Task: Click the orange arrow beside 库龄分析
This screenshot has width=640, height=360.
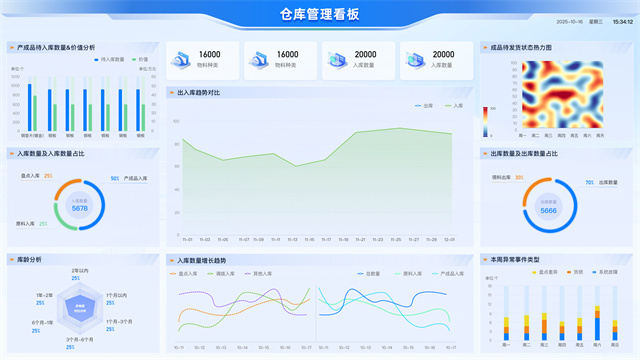Action: [12, 260]
